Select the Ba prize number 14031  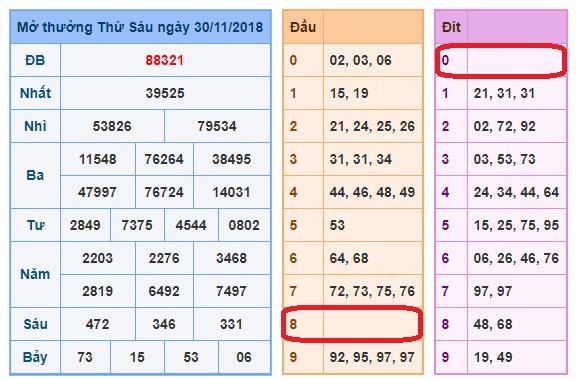(231, 192)
